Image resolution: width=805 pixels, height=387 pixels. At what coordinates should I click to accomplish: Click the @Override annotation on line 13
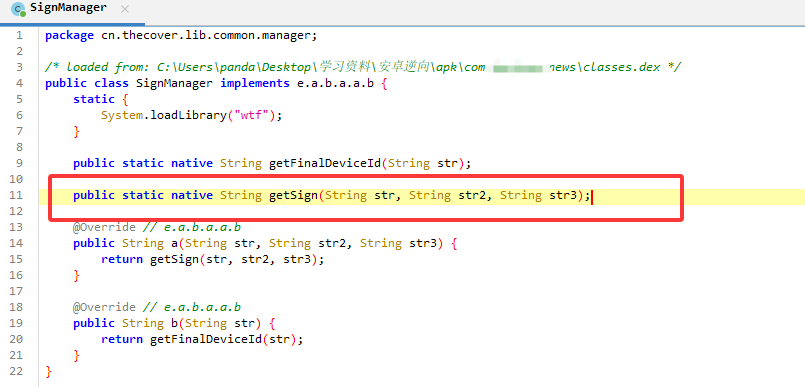click(104, 227)
